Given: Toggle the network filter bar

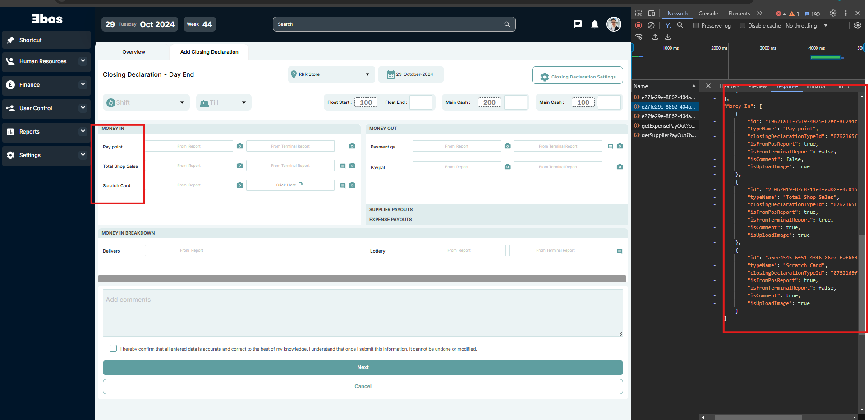Looking at the screenshot, I should coord(668,25).
